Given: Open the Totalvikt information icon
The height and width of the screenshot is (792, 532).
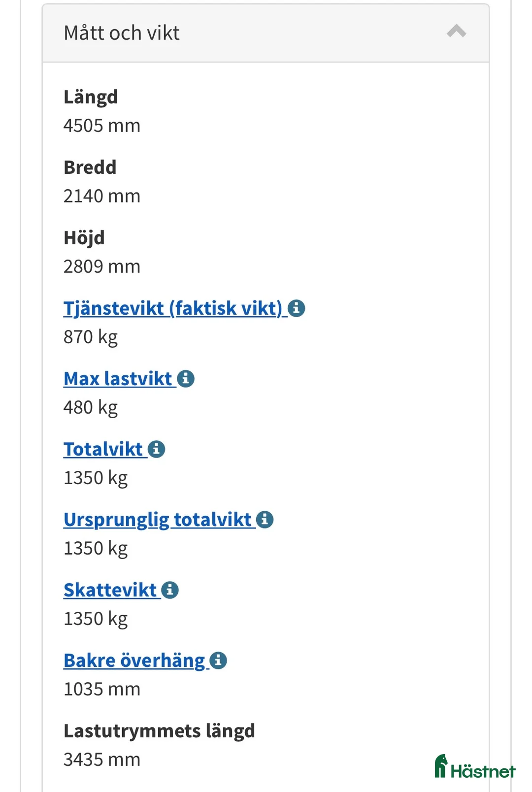Looking at the screenshot, I should 156,449.
